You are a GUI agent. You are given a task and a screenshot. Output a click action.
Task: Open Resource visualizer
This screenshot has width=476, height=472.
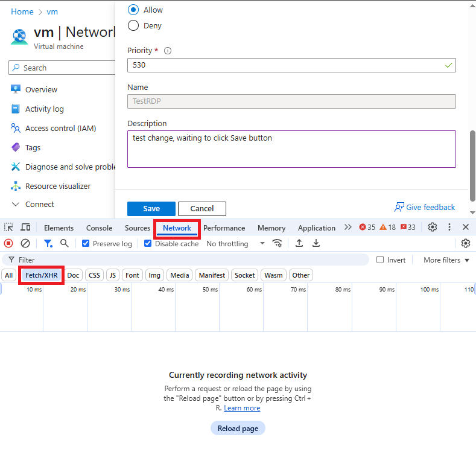pyautogui.click(x=58, y=186)
